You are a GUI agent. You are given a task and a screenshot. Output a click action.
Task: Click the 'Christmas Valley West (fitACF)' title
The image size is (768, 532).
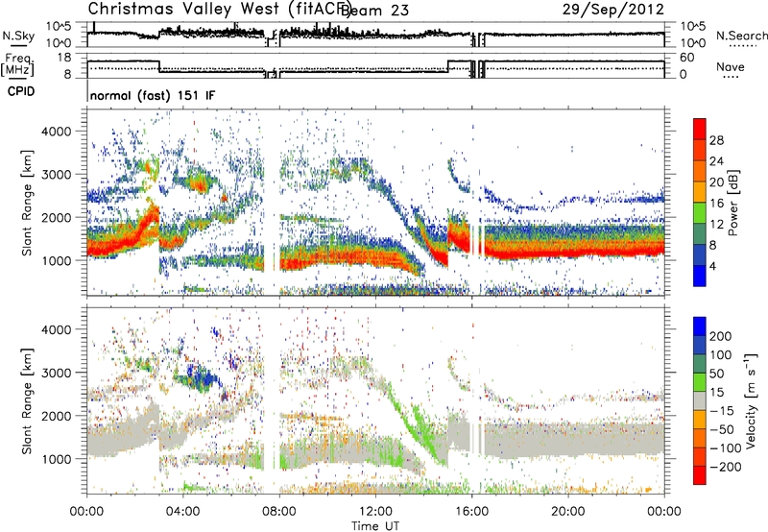[x=219, y=9]
